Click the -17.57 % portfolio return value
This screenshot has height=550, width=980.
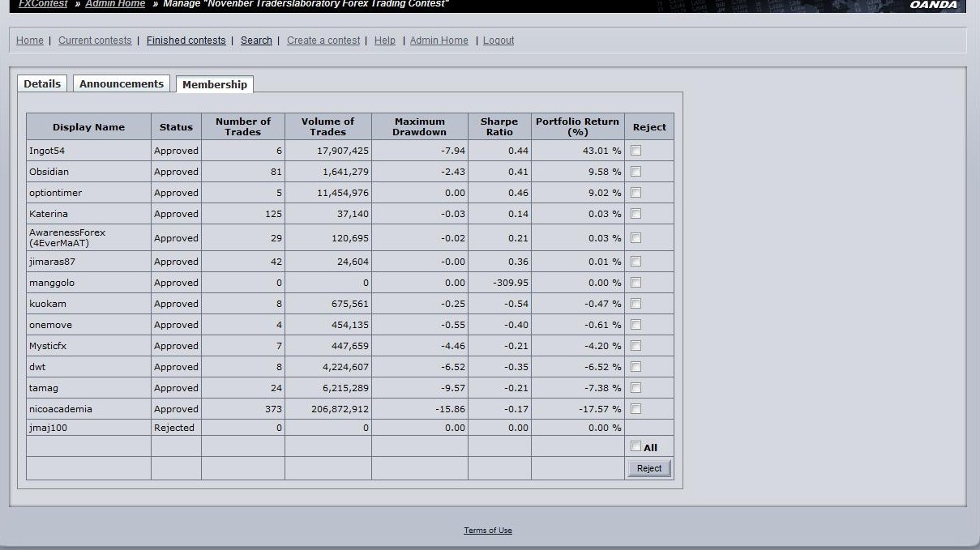(600, 409)
